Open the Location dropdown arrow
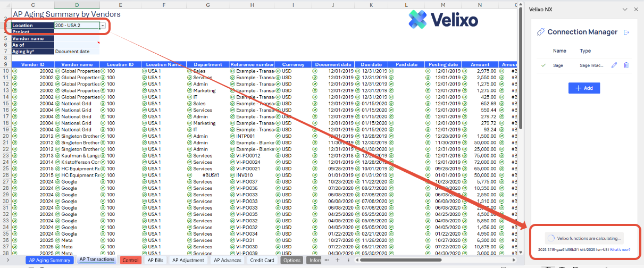Viewport: 644px width, 268px height. [103, 26]
